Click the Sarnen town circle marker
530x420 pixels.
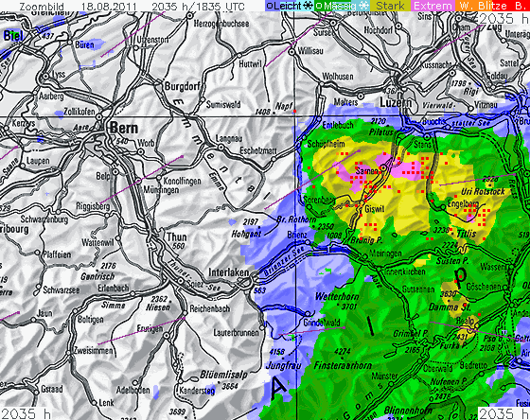[383, 167]
